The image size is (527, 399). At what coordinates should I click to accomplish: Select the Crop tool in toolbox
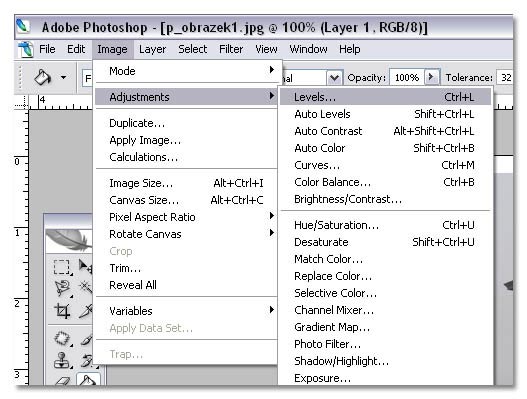[x=62, y=311]
